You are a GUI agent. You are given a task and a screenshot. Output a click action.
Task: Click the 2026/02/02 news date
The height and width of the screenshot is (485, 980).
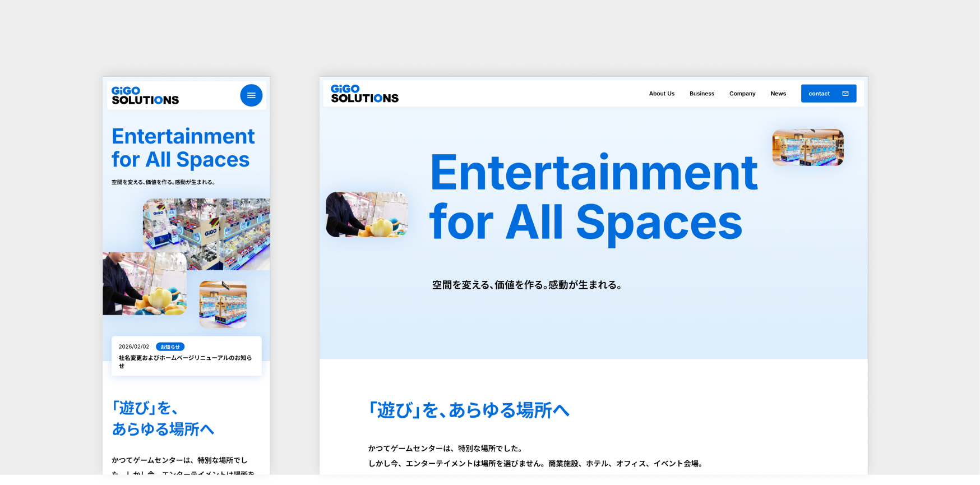click(134, 347)
